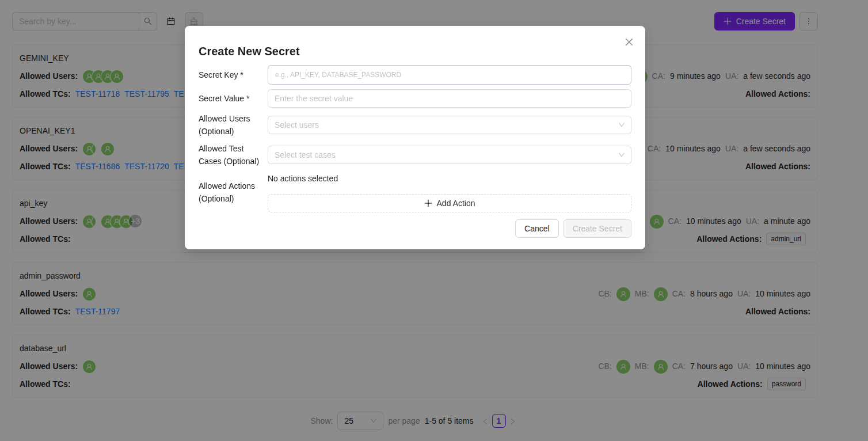
Task: Click the database_url CB user avatar
Action: point(623,367)
